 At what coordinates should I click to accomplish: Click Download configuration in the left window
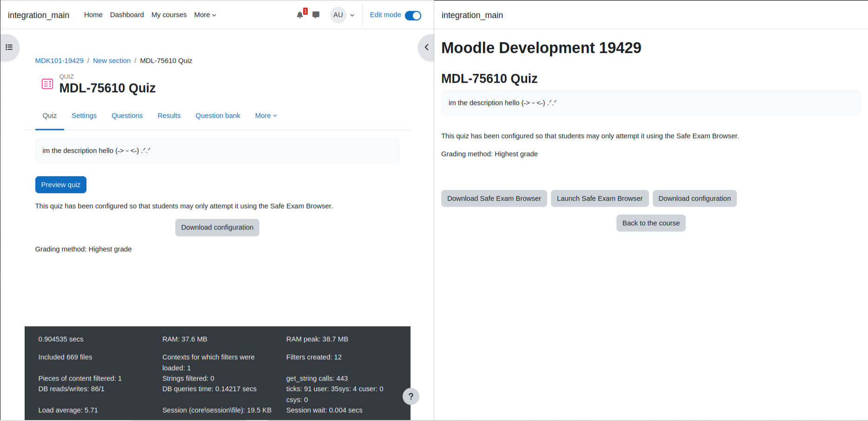click(x=217, y=228)
